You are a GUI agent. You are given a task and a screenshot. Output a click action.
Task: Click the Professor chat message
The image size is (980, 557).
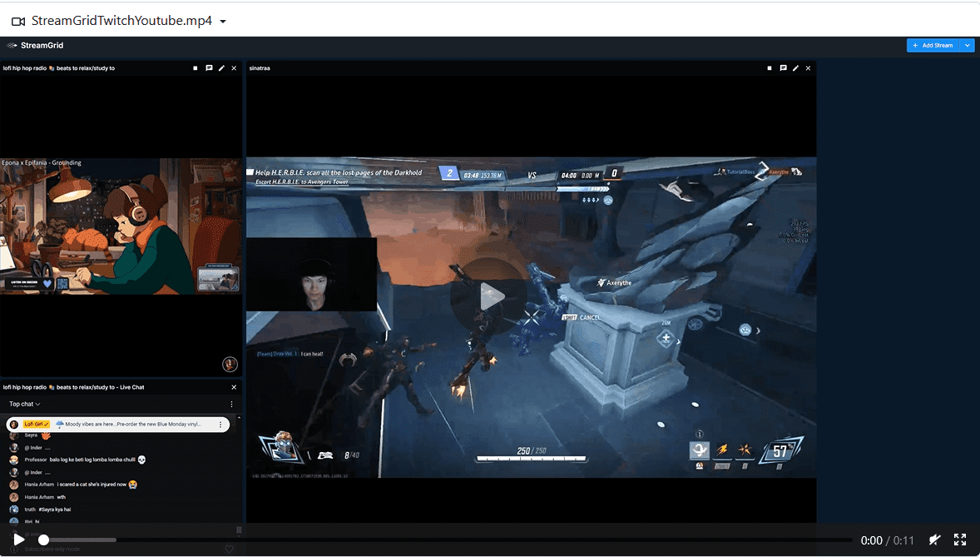click(79, 460)
